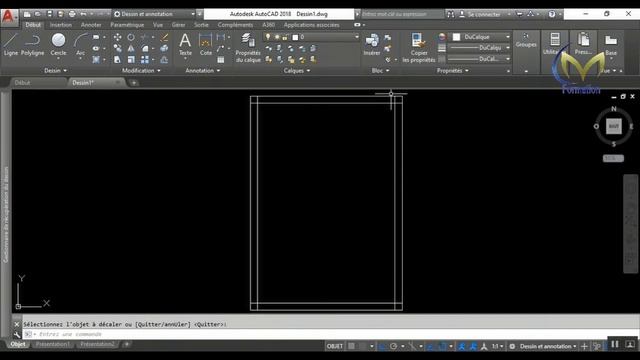This screenshot has width=640, height=360.
Task: Toggle annotation visibility icon in status bar
Action: [462, 346]
